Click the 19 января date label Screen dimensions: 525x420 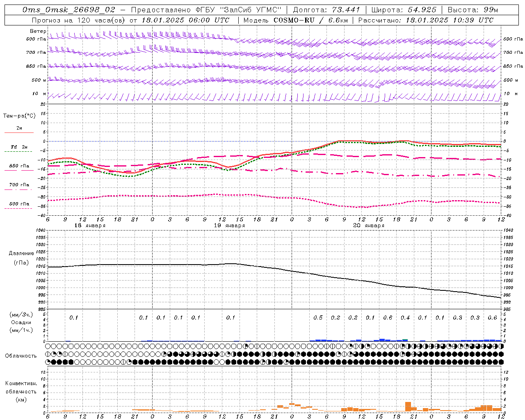click(229, 226)
